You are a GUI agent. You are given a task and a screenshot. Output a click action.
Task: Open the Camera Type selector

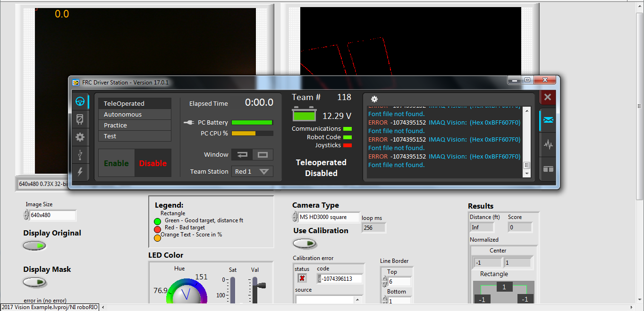pyautogui.click(x=329, y=217)
